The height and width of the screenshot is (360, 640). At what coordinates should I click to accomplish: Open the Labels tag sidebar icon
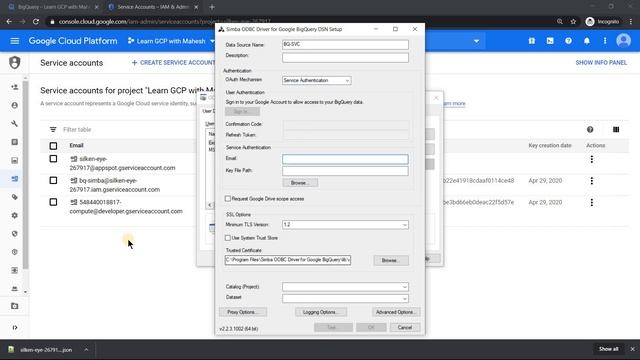coord(15,197)
